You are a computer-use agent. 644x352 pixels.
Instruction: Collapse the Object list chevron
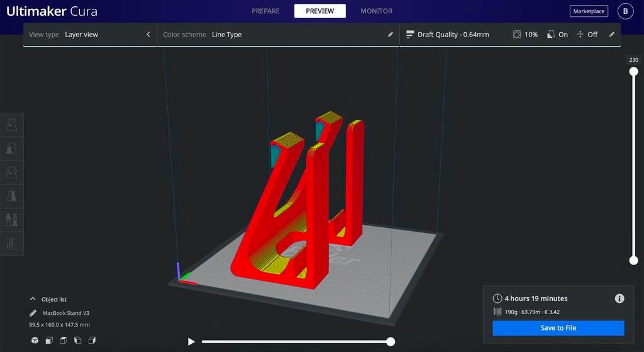pyautogui.click(x=33, y=299)
